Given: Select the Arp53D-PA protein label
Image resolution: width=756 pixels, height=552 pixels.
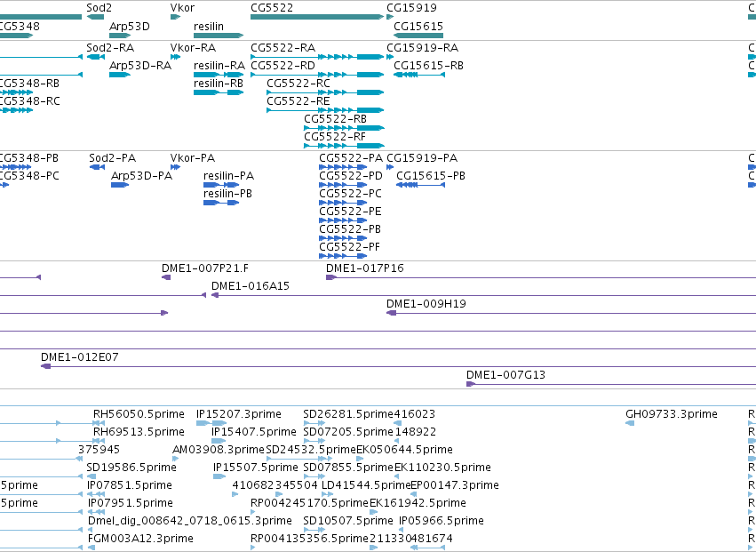Looking at the screenshot, I should pos(142,176).
